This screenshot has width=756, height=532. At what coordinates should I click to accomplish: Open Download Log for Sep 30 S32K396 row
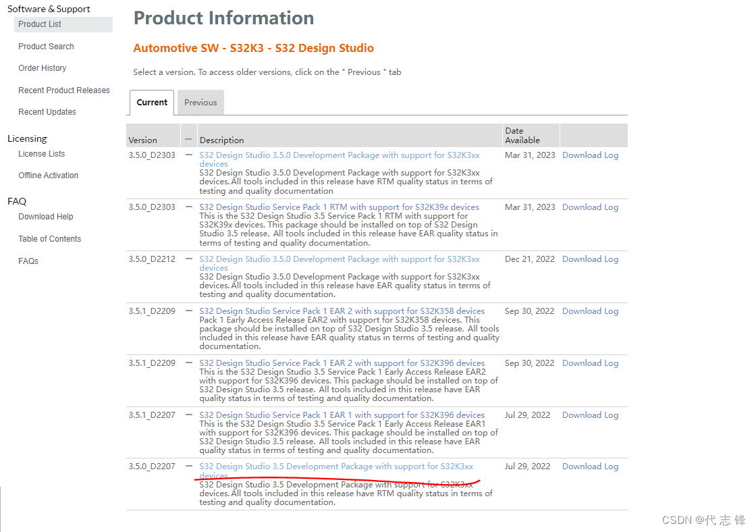tap(590, 363)
